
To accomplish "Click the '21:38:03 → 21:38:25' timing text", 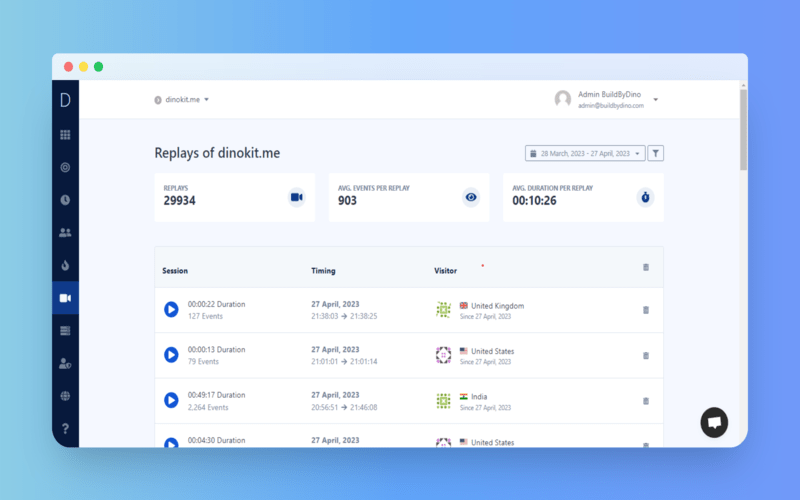I will pyautogui.click(x=344, y=316).
